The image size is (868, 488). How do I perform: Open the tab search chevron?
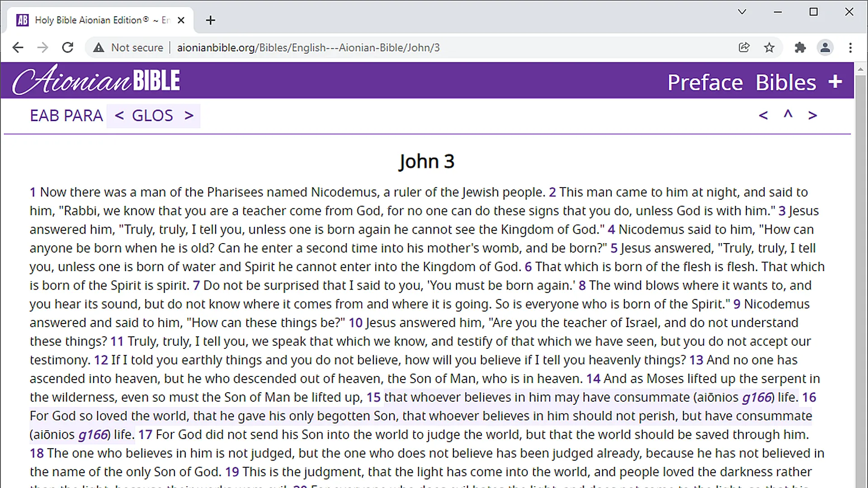tap(742, 12)
